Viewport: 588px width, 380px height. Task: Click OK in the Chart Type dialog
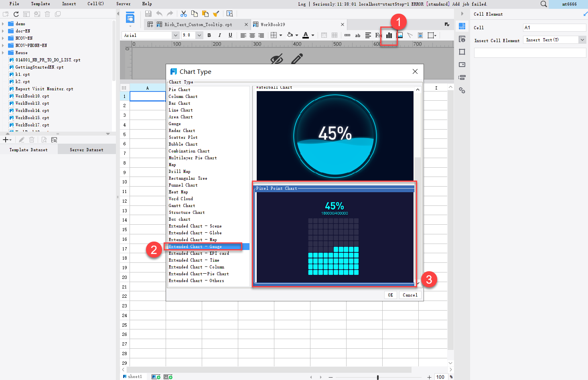click(x=390, y=295)
